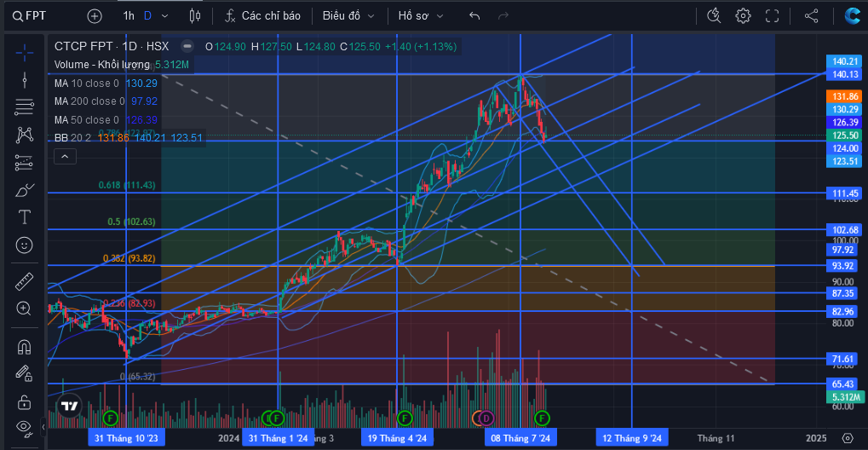
Task: Select the ruler measure tool
Action: click(x=25, y=281)
